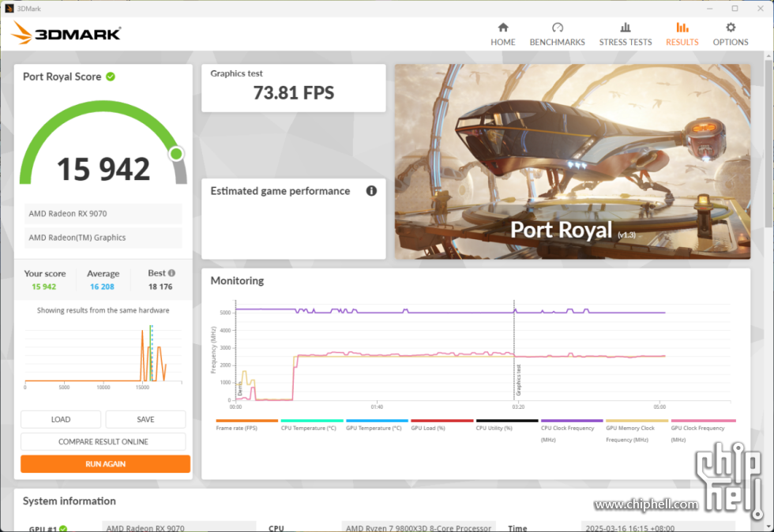
Task: Click the GPU #1 green check icon
Action: (63, 528)
